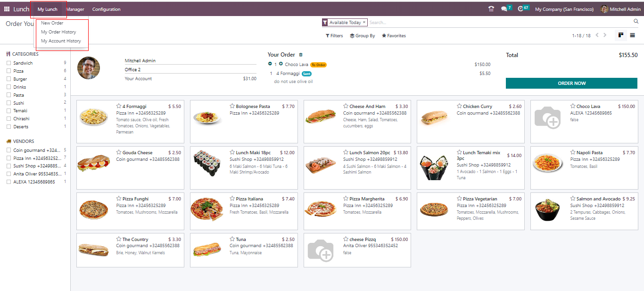The image size is (644, 291).
Task: Open the Favorites dropdown
Action: (394, 36)
